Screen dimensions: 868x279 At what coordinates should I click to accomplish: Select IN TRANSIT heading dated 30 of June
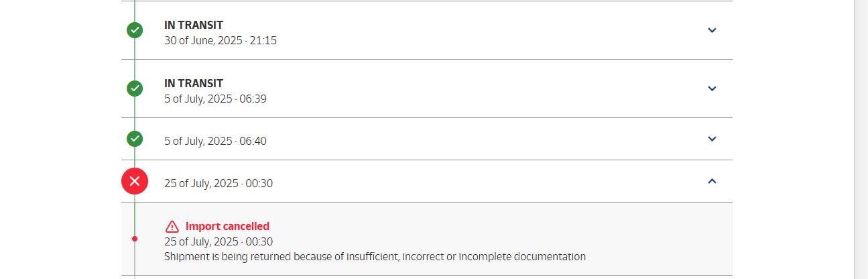[x=194, y=25]
